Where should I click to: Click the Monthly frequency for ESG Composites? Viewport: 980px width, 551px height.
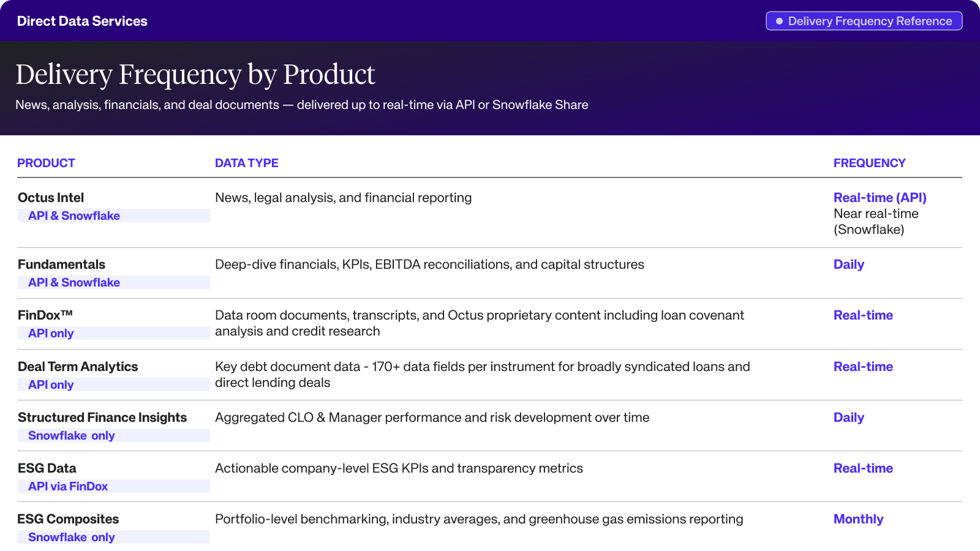pyautogui.click(x=858, y=519)
